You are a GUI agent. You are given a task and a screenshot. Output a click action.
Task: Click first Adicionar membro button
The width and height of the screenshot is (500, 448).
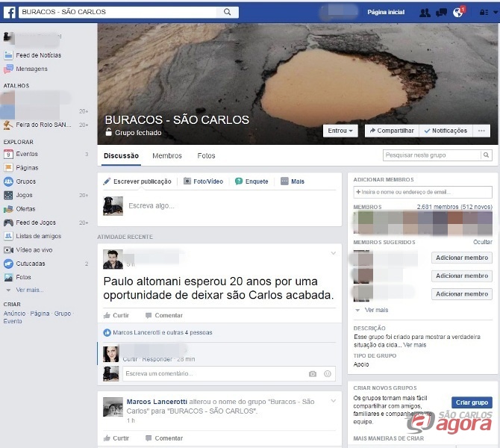pos(462,258)
